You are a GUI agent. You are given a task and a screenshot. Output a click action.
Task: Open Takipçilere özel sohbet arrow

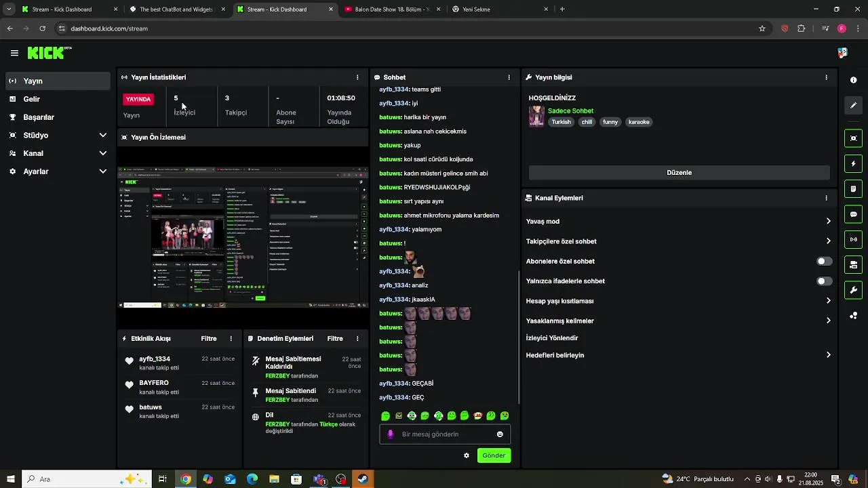pos(828,241)
